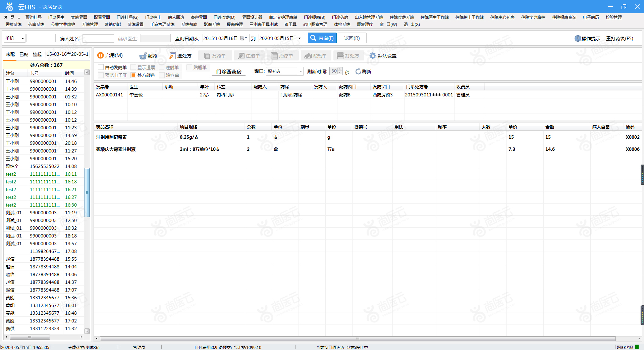Screen dimensions: 644x350
Task: Minimize the inner child window
Action: tap(19, 17)
